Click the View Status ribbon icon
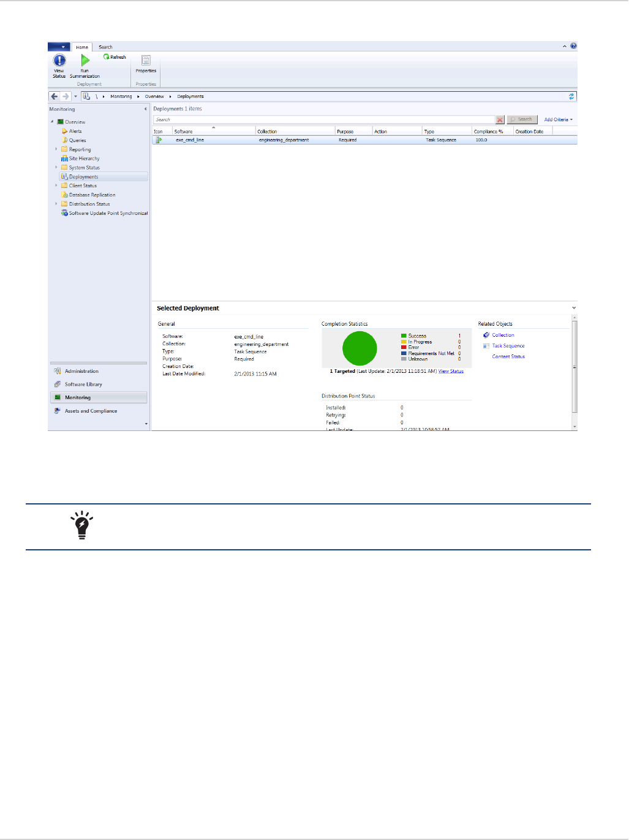Image resolution: width=629 pixels, height=840 pixels. 59,61
